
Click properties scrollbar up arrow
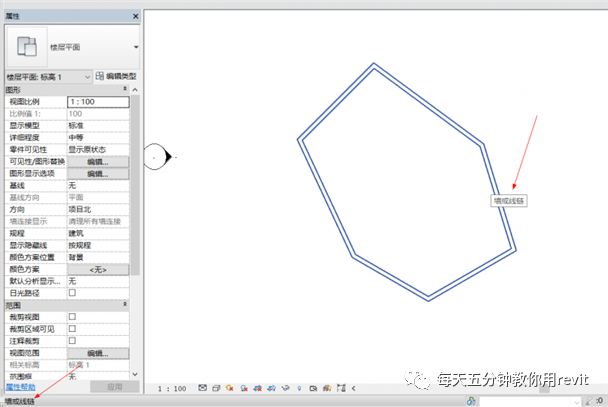click(135, 90)
